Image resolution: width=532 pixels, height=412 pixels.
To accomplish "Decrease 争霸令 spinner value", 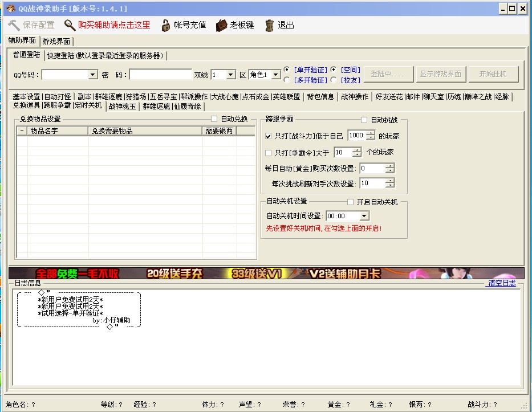I will [357, 154].
